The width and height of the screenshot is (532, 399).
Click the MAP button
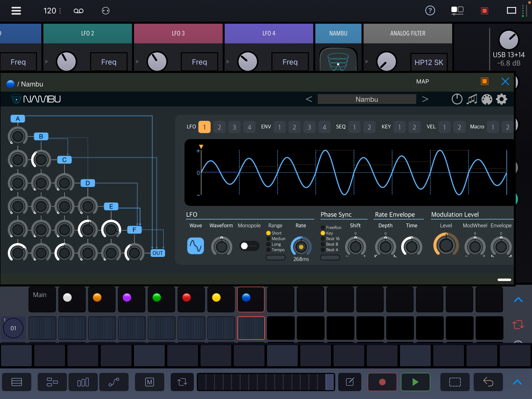coord(423,82)
